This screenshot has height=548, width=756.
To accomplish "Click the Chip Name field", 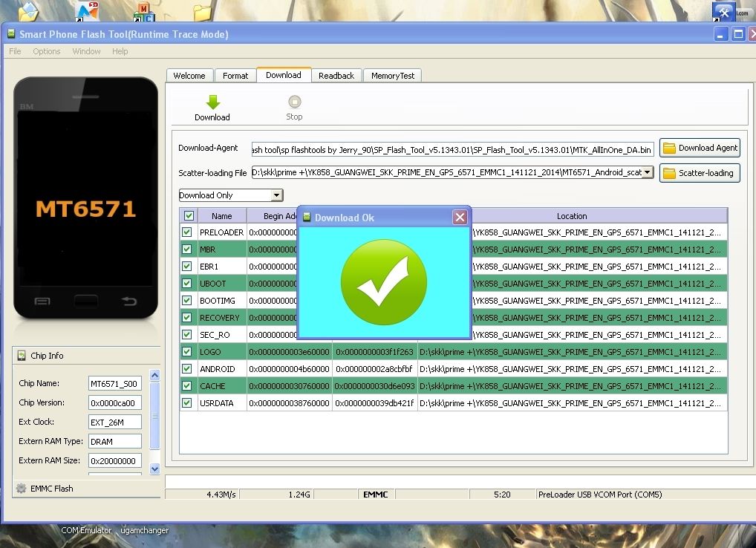I will pos(115,384).
